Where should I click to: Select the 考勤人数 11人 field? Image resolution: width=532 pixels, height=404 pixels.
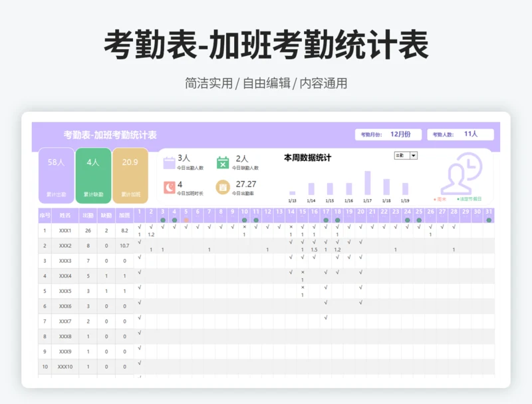pyautogui.click(x=460, y=134)
